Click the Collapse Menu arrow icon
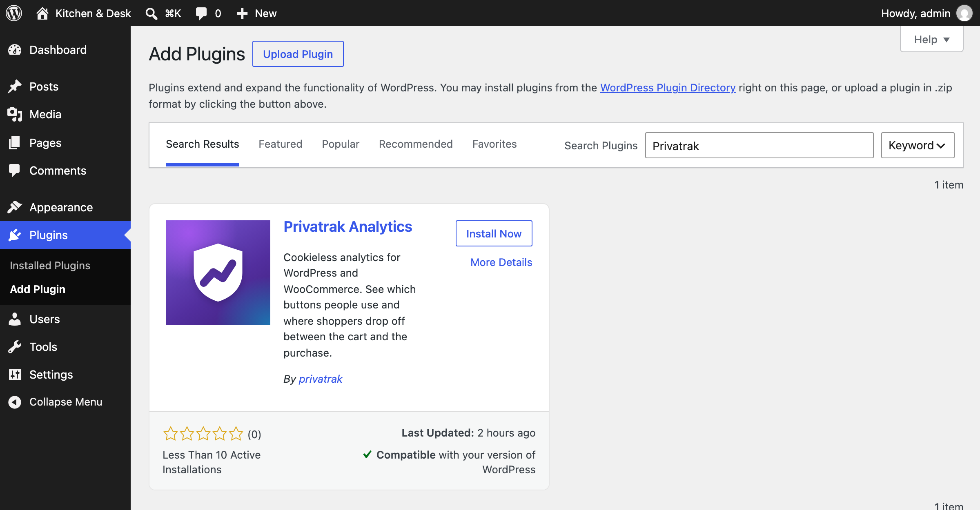Screen dimensions: 980x510 point(15,402)
